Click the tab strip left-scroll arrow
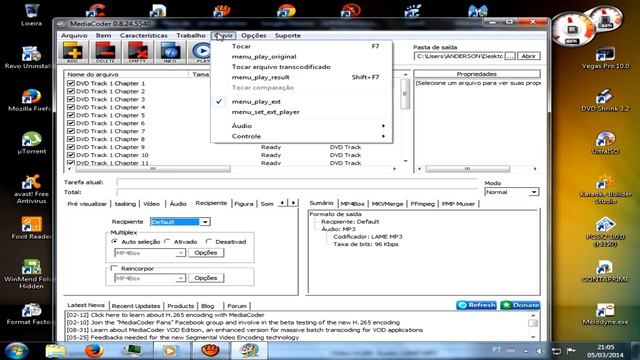 (x=282, y=202)
